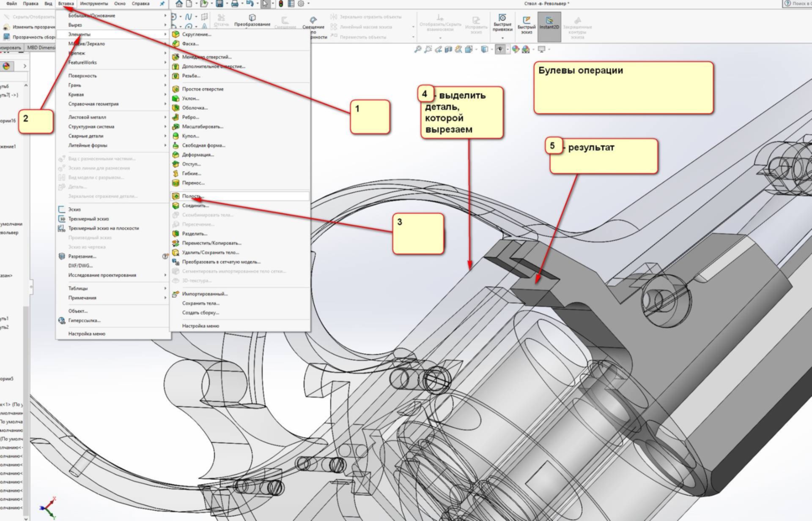Open the Вставка menu
The height and width of the screenshot is (521, 812).
(66, 4)
